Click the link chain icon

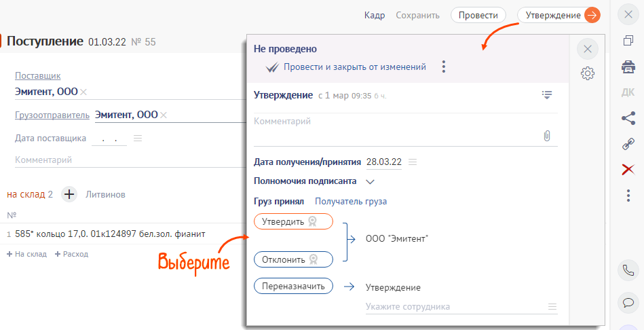(628, 143)
